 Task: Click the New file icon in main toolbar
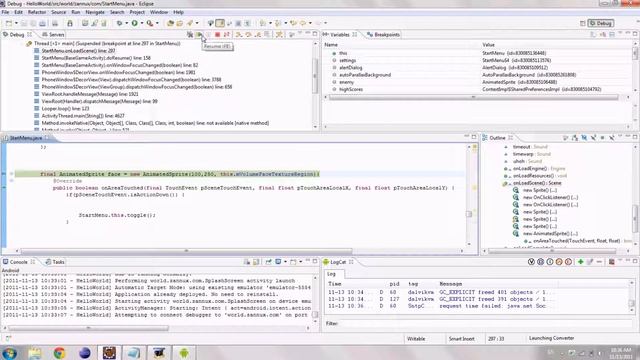pyautogui.click(x=9, y=23)
